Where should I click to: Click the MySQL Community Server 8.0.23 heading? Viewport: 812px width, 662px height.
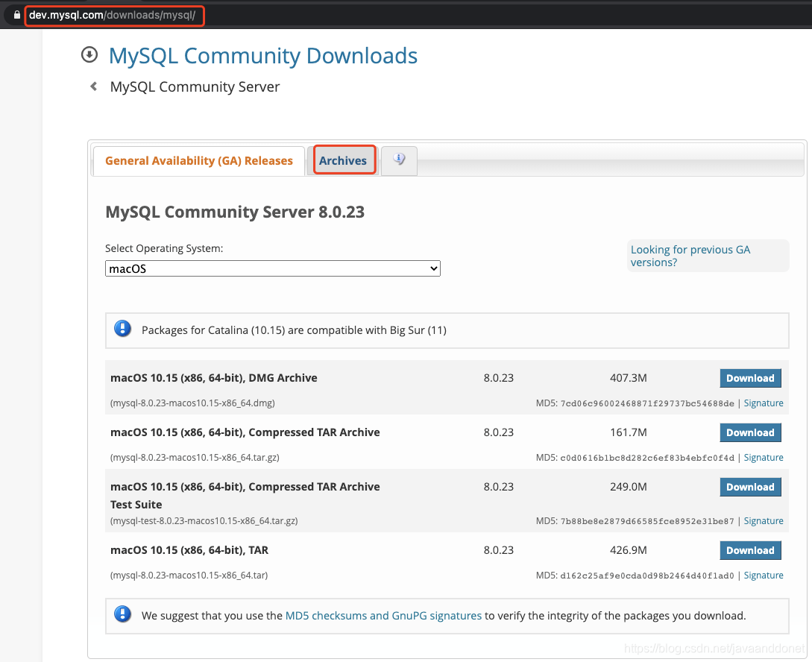point(235,212)
